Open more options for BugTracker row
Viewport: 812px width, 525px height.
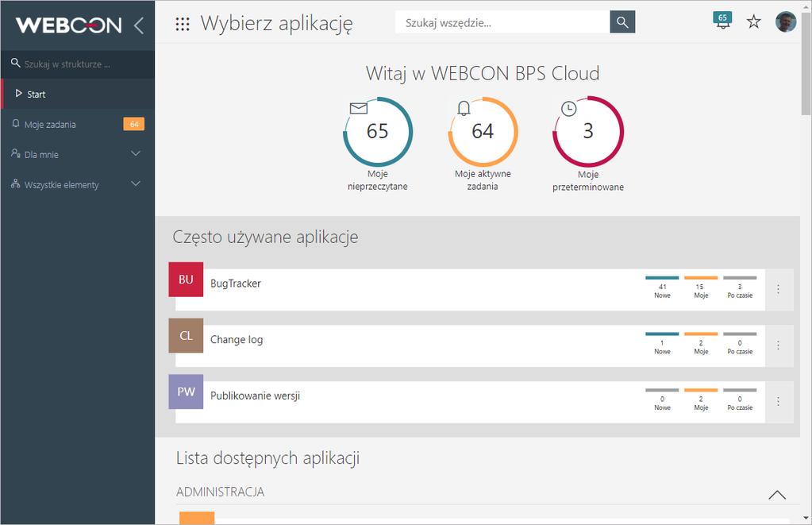point(778,289)
